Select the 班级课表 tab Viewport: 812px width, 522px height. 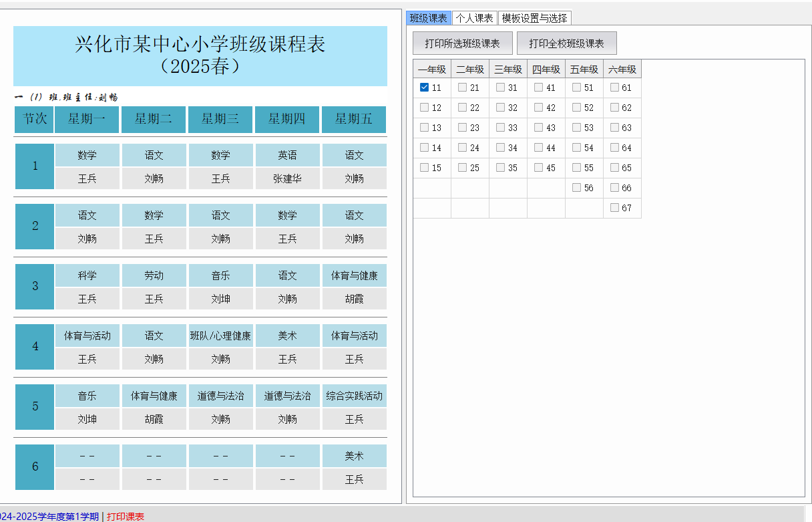[x=428, y=18]
